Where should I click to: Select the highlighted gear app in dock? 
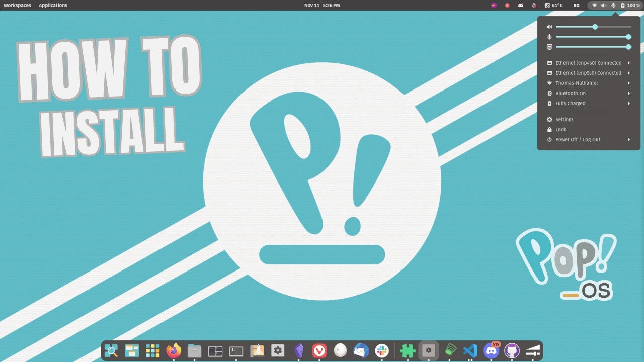pos(429,350)
